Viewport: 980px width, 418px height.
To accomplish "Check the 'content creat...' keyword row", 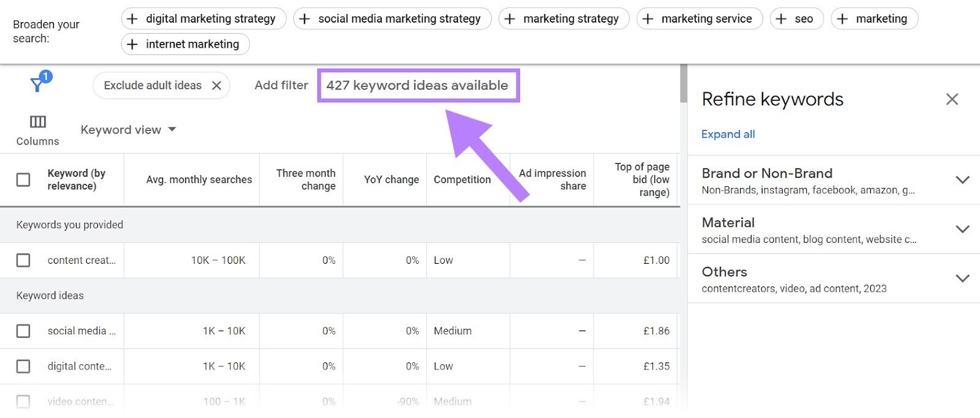I will click(x=23, y=260).
